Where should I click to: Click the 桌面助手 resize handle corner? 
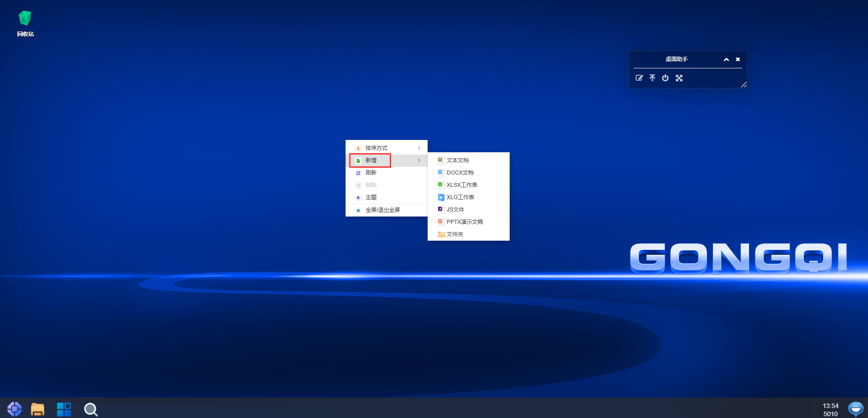tap(744, 84)
